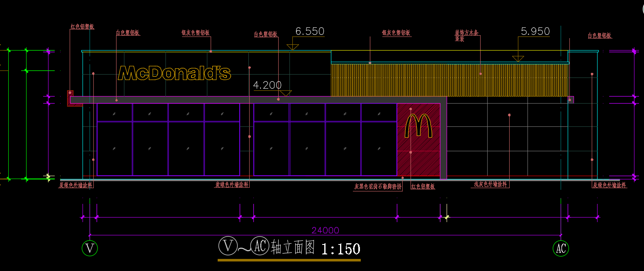Click the golden arches M logo
This screenshot has height=271, width=644.
[x=418, y=126]
